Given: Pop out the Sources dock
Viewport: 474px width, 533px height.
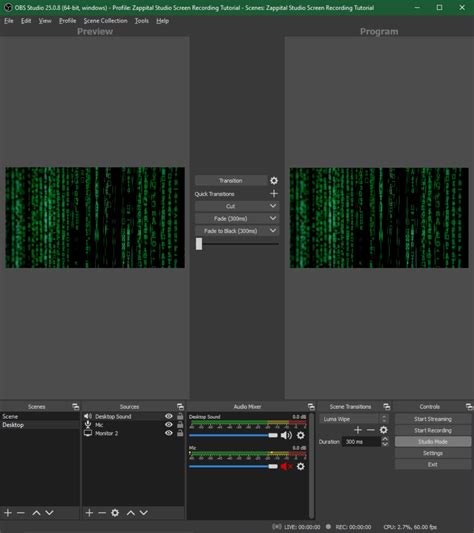Looking at the screenshot, I should [180, 407].
